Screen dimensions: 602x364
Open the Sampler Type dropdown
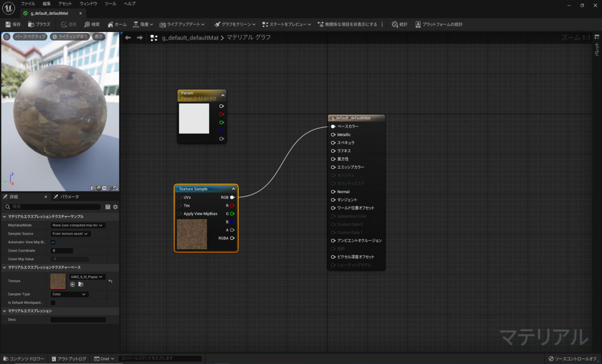(x=70, y=294)
